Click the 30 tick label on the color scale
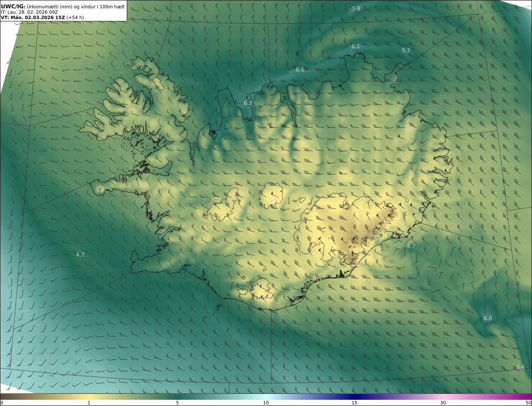This screenshot has height=406, width=532. (443, 403)
